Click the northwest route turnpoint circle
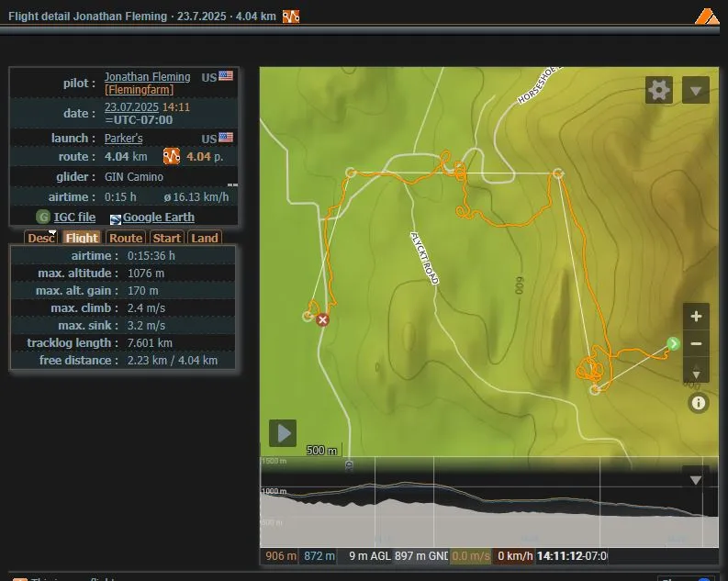Screen dimensions: 728x581 coord(351,173)
